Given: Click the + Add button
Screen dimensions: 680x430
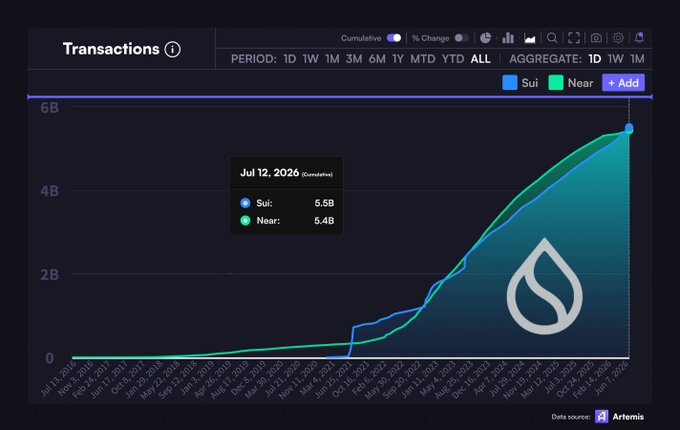Looking at the screenshot, I should (623, 83).
